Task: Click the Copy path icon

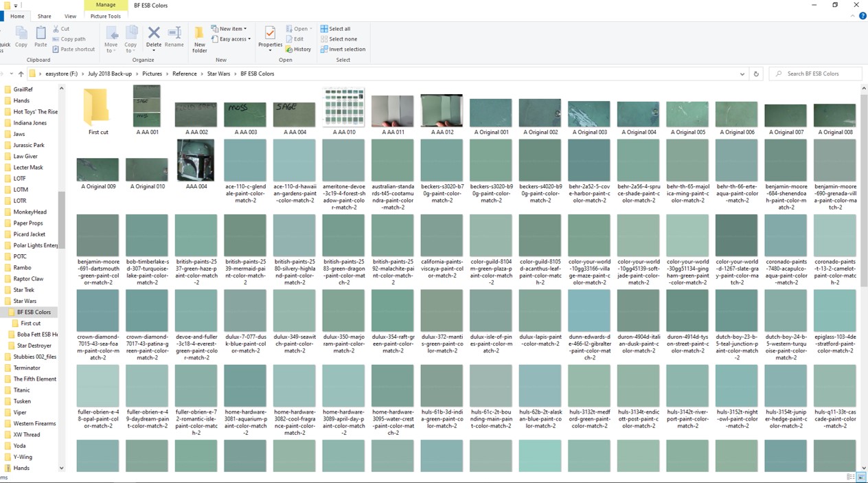Action: [x=56, y=39]
